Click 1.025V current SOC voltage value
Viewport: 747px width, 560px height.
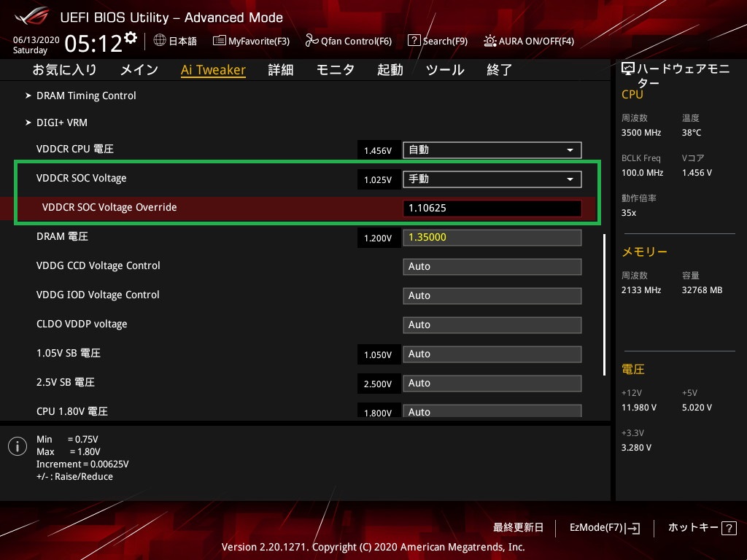(x=378, y=180)
